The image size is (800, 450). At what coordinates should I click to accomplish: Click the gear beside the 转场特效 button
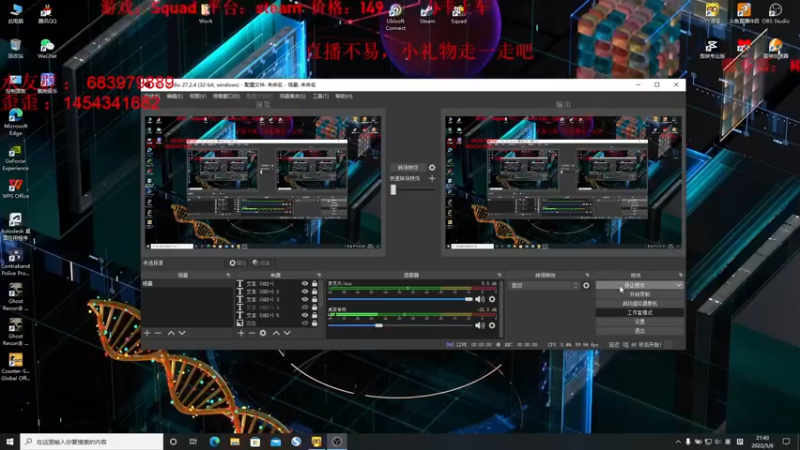coord(432,167)
